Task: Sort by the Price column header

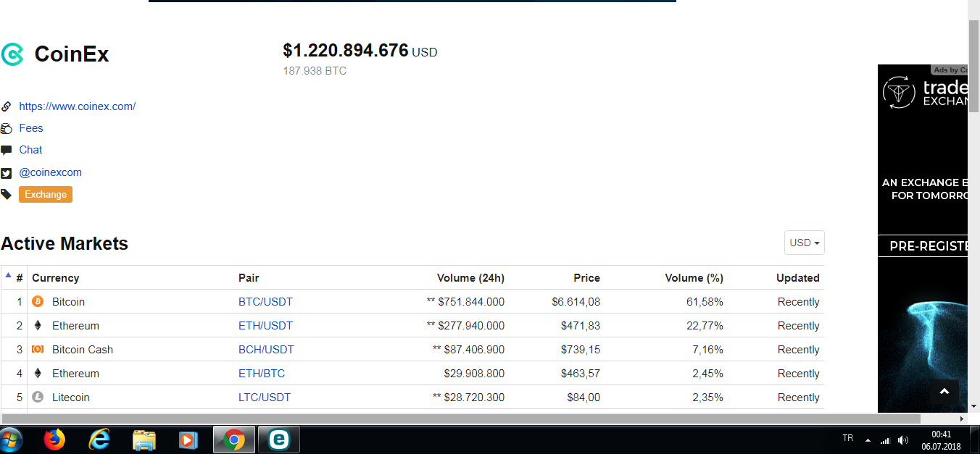Action: coord(586,278)
